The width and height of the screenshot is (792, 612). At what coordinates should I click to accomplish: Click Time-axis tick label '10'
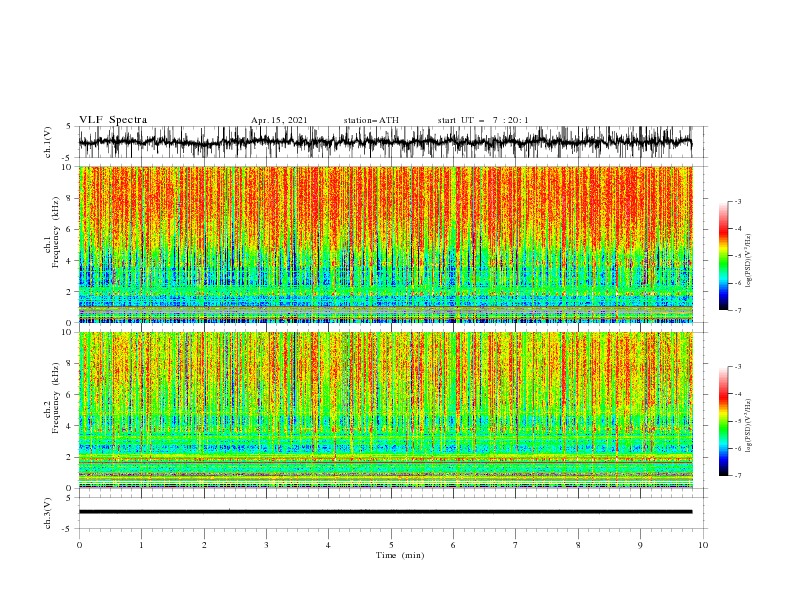click(x=703, y=545)
